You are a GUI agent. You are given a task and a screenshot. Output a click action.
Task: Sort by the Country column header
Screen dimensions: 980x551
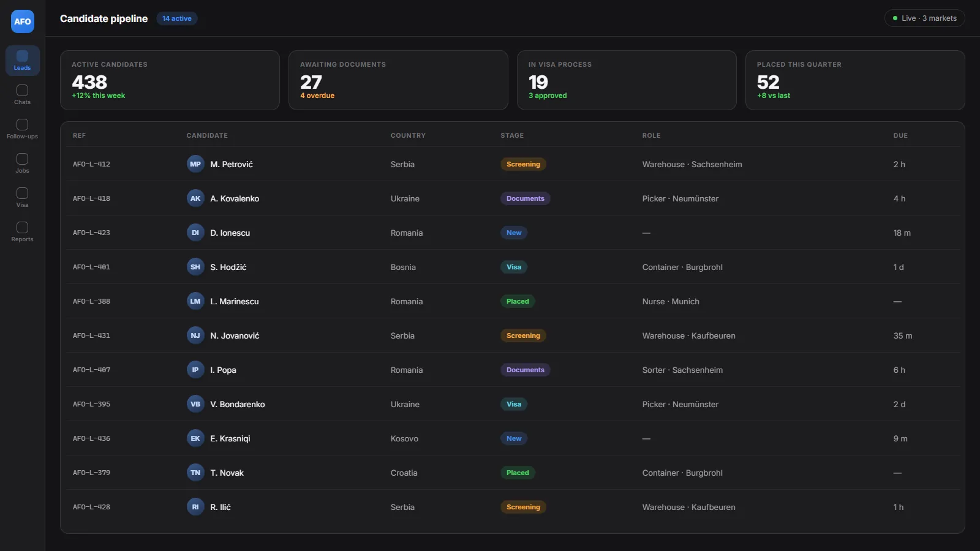click(x=408, y=135)
